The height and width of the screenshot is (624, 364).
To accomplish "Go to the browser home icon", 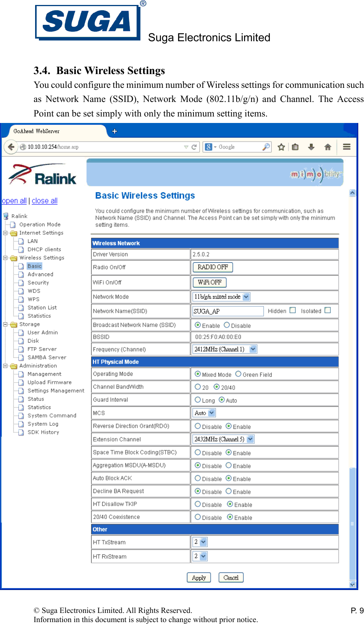I will point(328,147).
